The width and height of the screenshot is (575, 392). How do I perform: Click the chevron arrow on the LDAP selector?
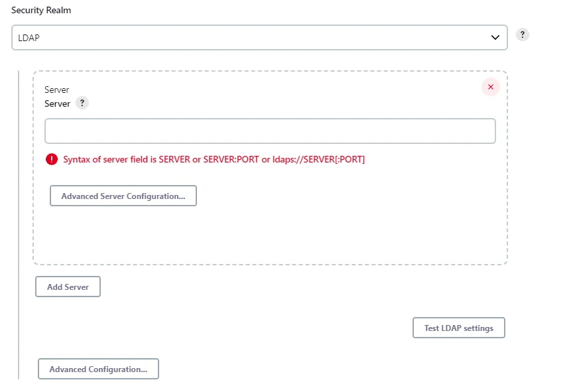pos(495,38)
